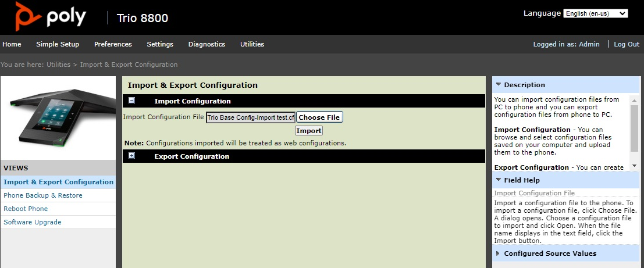Open the Preferences menu
Image resolution: width=644 pixels, height=268 pixels.
113,44
